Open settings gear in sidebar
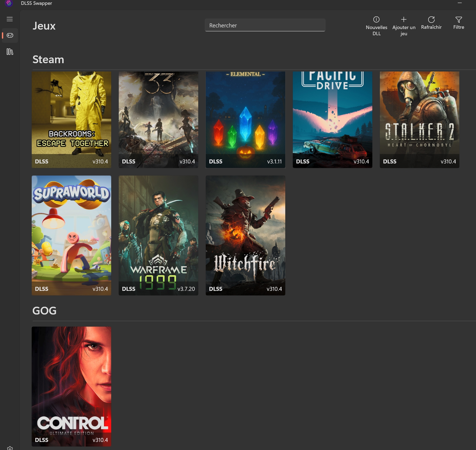 tap(10, 448)
